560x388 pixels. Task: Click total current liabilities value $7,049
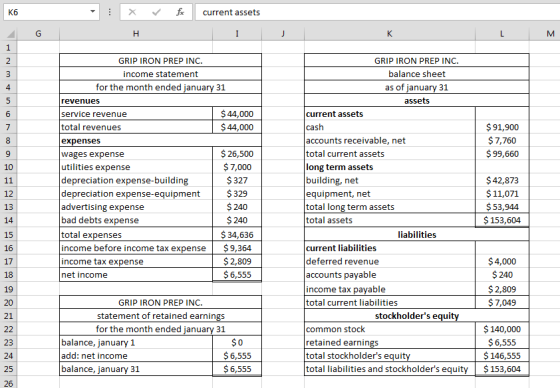click(502, 303)
